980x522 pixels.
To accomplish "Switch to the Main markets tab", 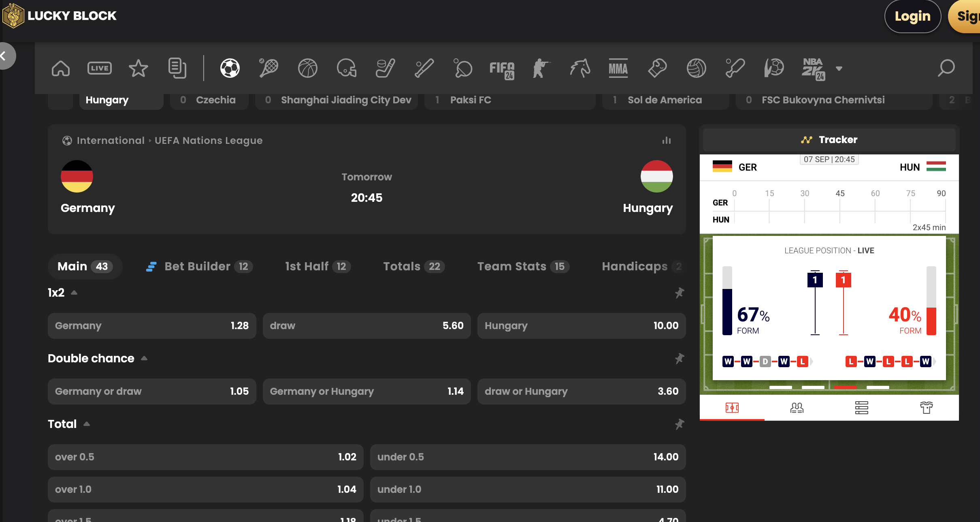I will click(85, 266).
